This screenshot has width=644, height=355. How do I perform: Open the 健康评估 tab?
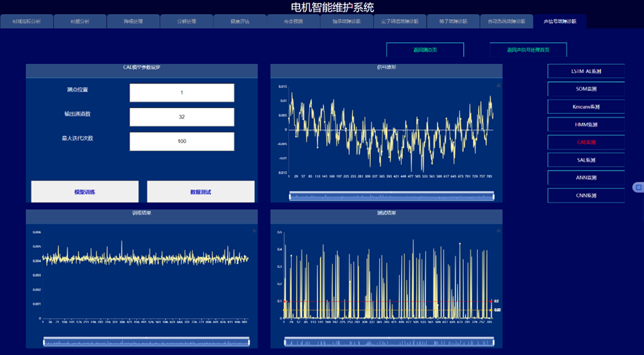coord(239,22)
